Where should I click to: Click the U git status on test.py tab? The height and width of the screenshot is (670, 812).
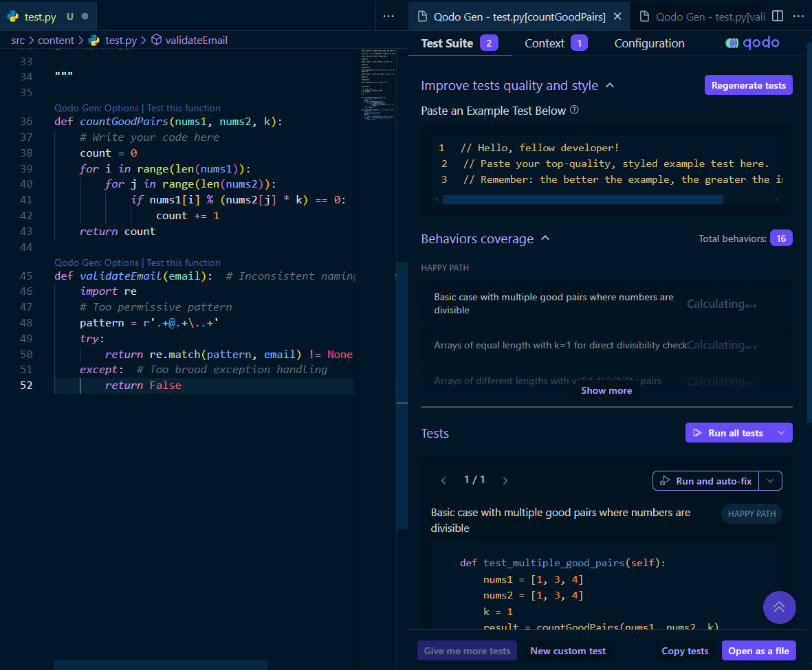click(70, 16)
